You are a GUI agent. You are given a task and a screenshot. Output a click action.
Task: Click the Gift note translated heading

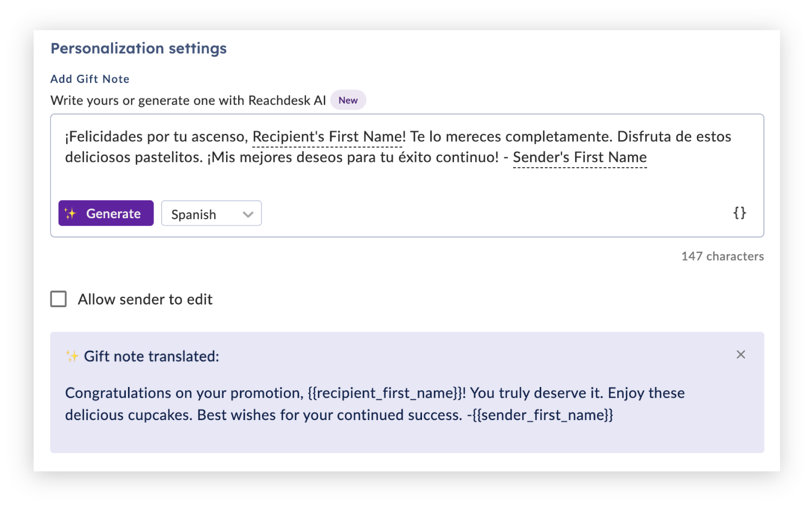[x=151, y=357]
